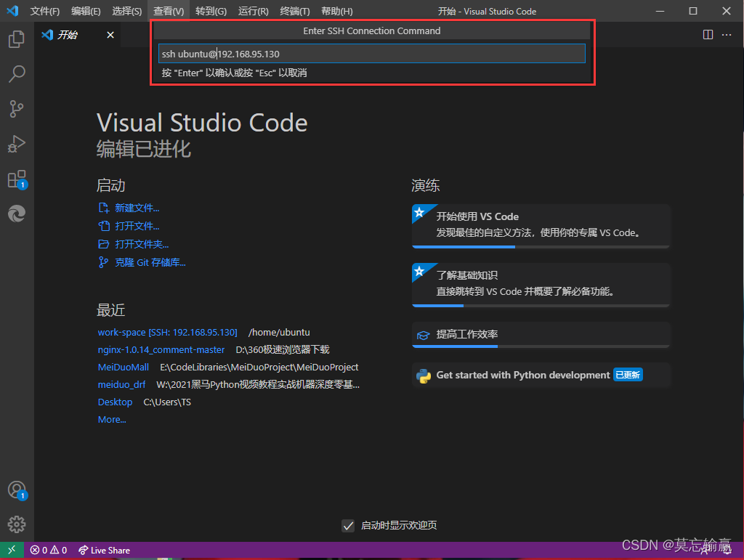
Task: Click the Enter SSH Connection Command title
Action: point(371,31)
